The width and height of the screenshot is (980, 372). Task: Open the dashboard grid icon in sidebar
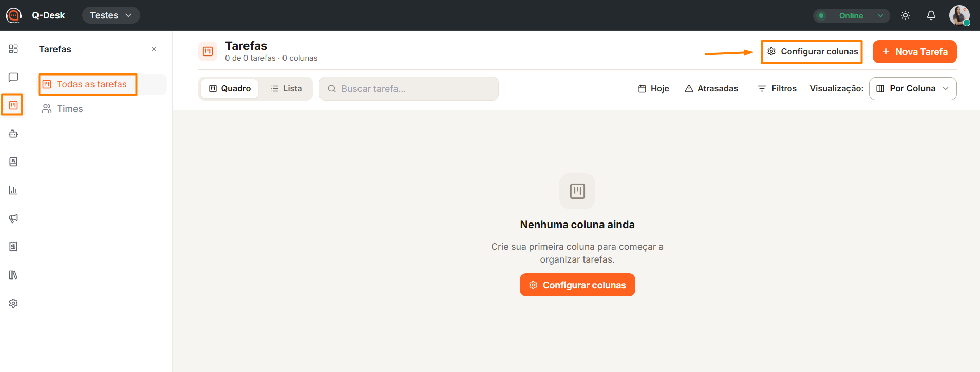click(x=13, y=49)
